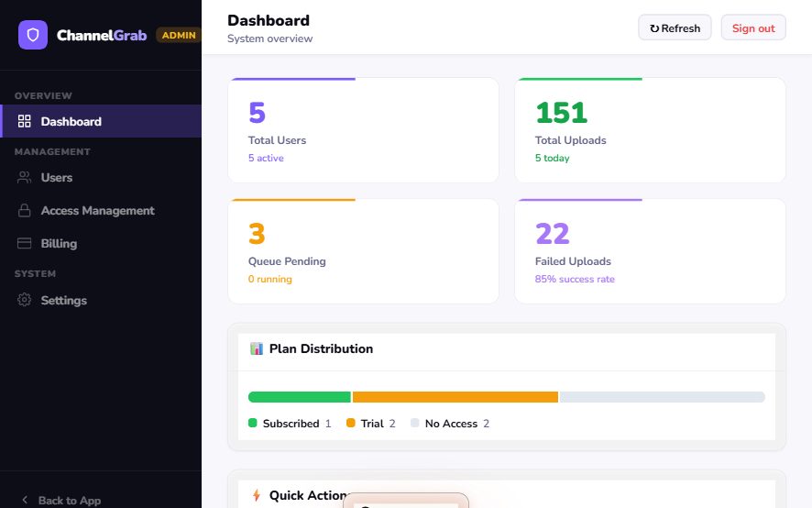Click the '85% success rate' text
The height and width of the screenshot is (508, 812).
click(575, 279)
